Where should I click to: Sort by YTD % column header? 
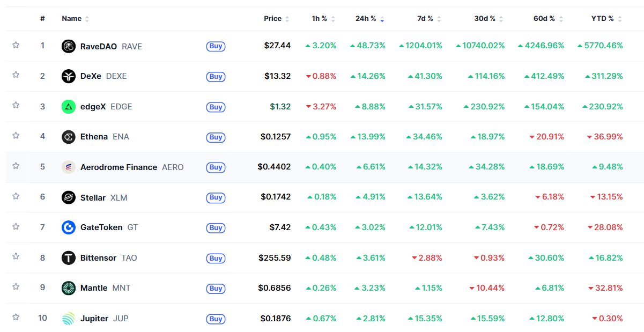[x=602, y=19]
